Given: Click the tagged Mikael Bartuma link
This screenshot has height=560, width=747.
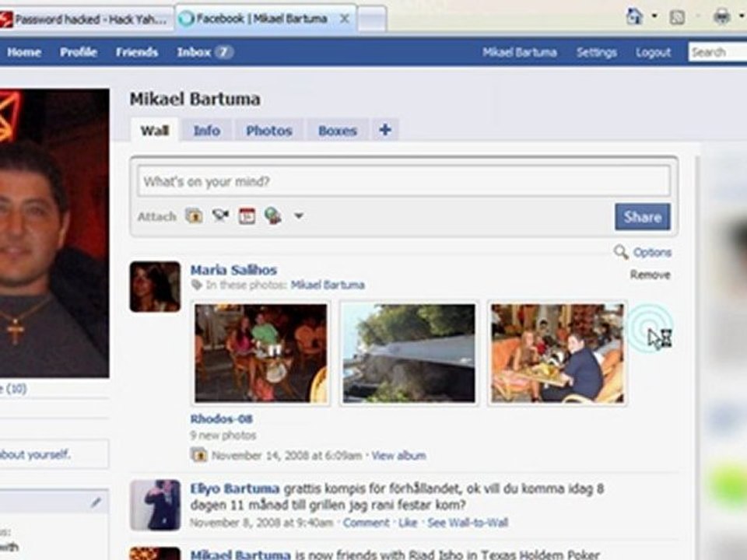Looking at the screenshot, I should point(328,285).
